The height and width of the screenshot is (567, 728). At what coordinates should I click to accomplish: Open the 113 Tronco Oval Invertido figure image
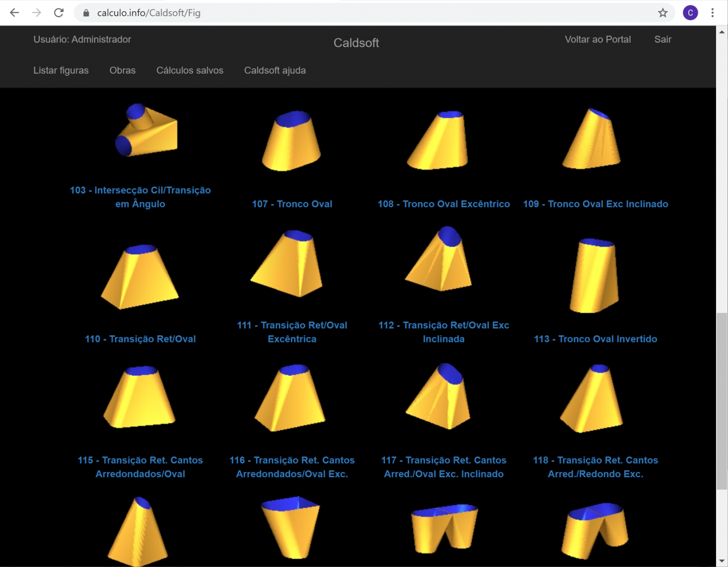(595, 275)
